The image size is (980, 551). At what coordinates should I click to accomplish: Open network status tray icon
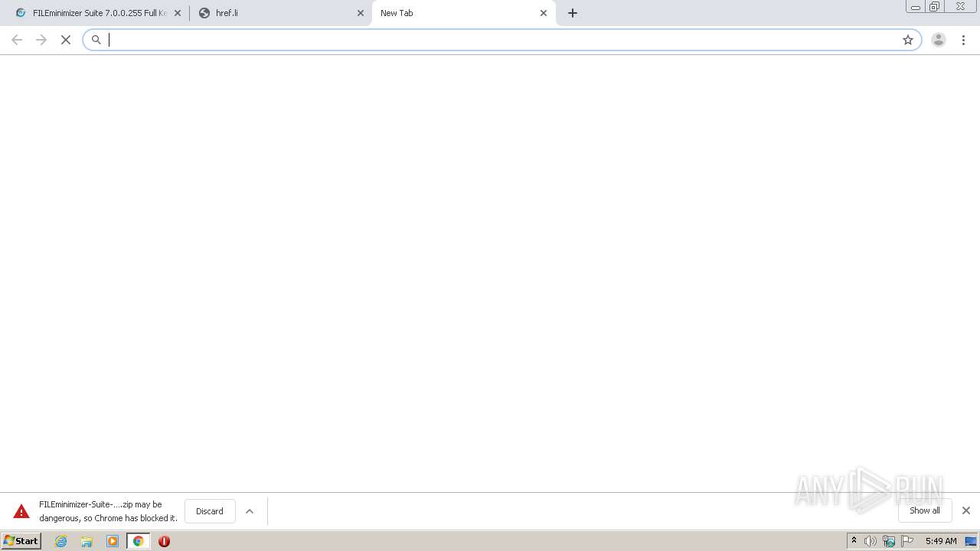click(x=889, y=541)
